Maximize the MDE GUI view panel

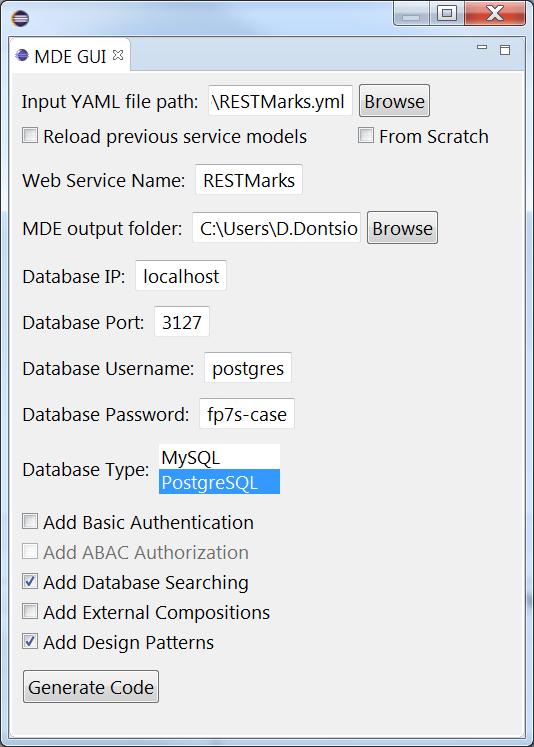(x=505, y=49)
